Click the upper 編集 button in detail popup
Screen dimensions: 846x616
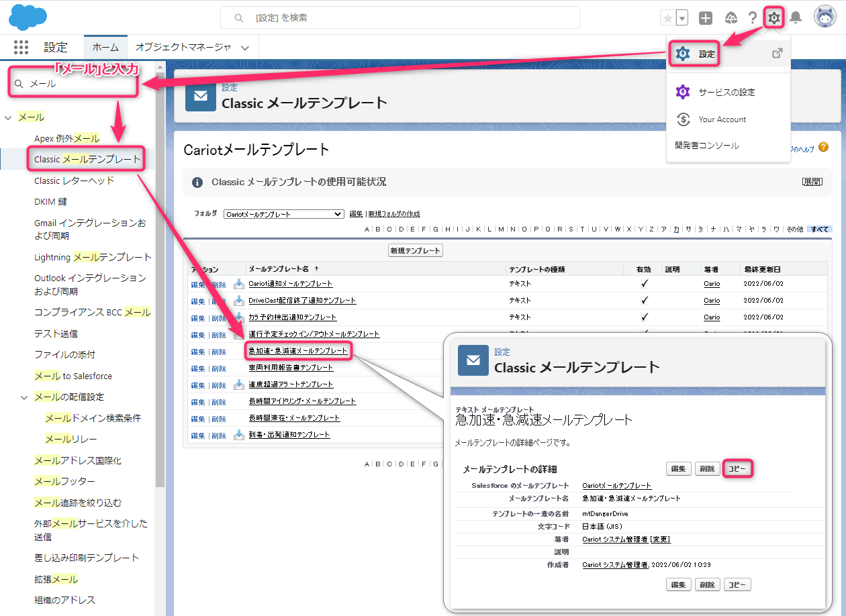(678, 469)
